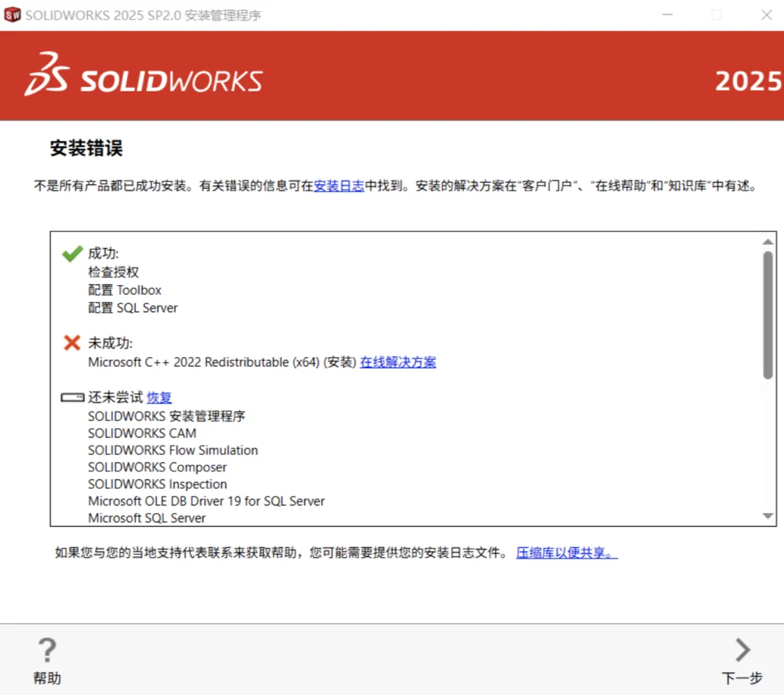784x695 pixels.
Task: Click the scrollbar up arrow
Action: pos(768,242)
